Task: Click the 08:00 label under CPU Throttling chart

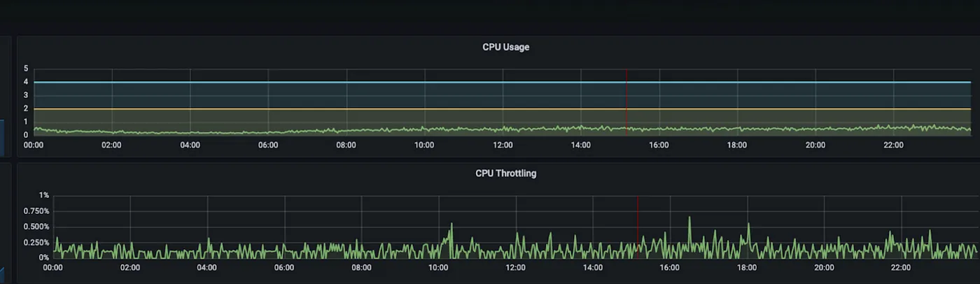Action: 361,267
